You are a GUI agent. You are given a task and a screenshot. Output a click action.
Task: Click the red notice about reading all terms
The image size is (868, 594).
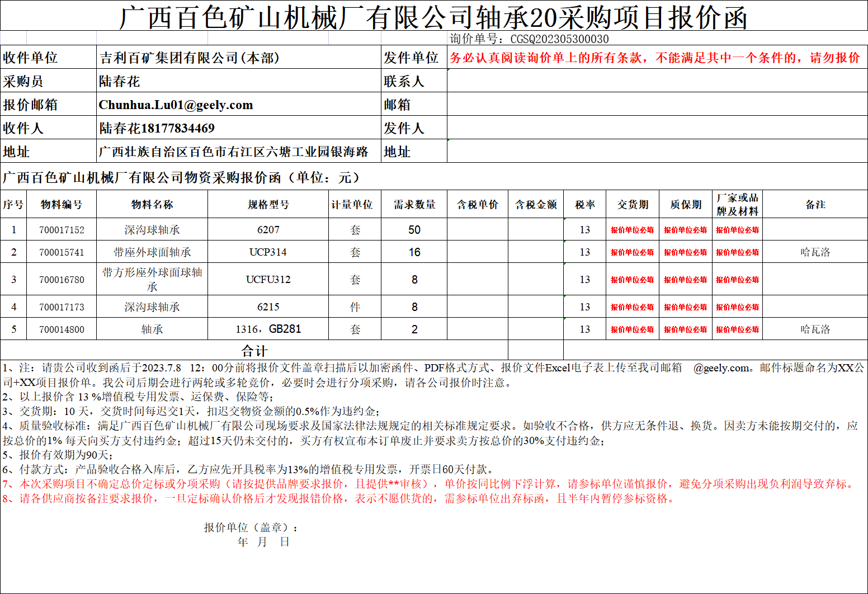(x=655, y=58)
